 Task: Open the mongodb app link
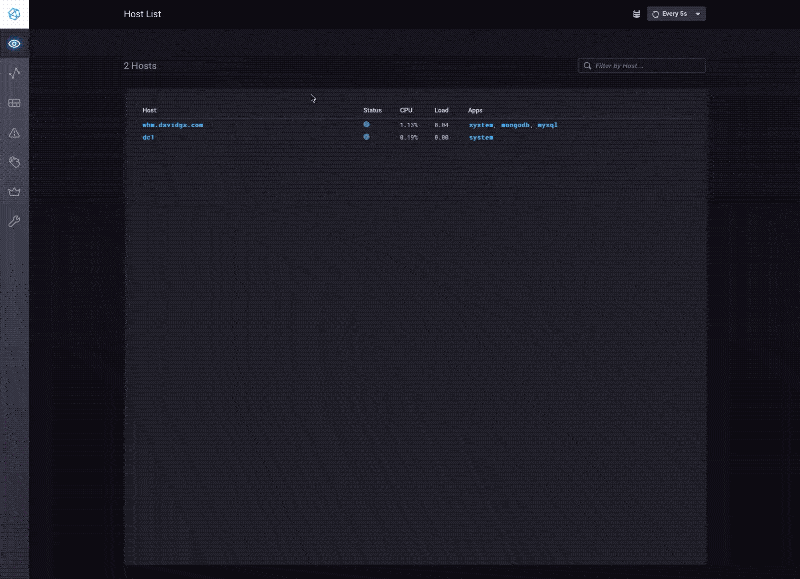pos(516,125)
